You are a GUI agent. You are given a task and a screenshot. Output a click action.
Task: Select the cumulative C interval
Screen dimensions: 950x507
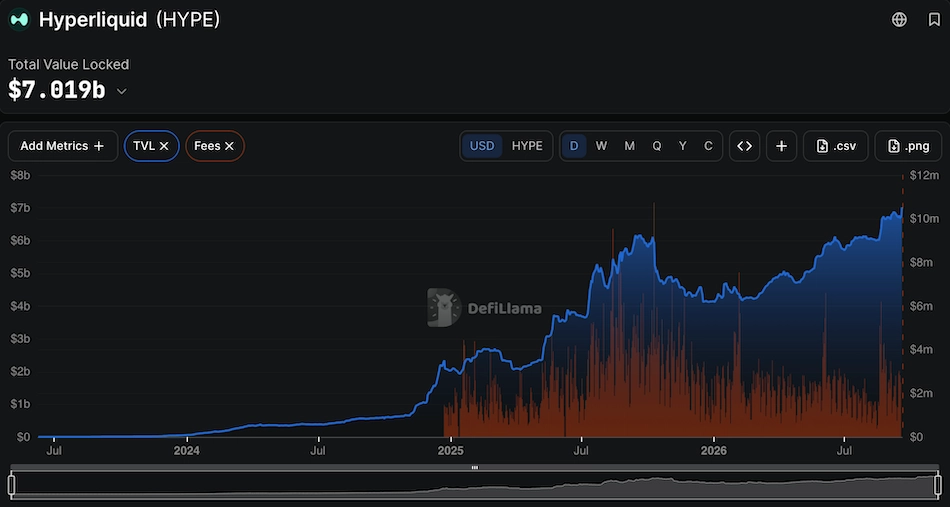pos(708,146)
